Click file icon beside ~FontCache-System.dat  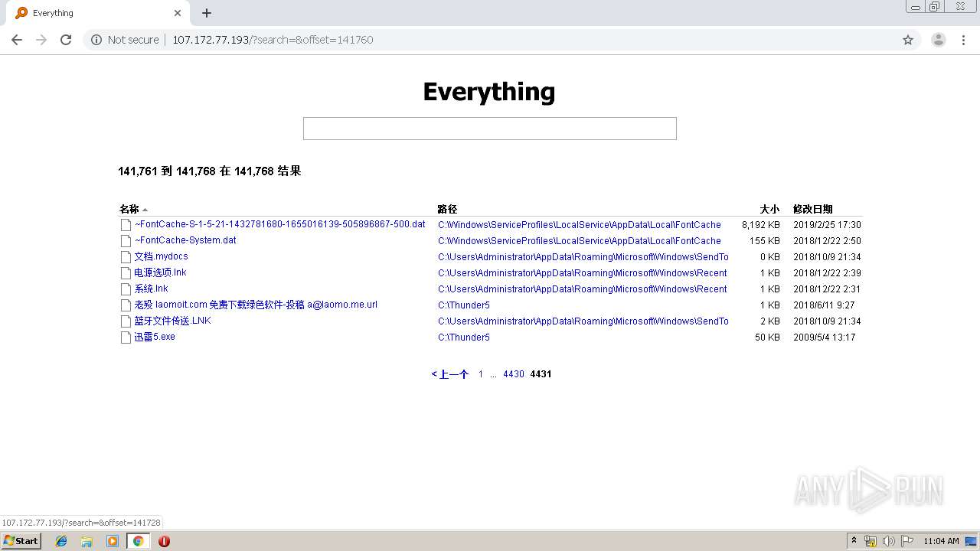pyautogui.click(x=126, y=241)
